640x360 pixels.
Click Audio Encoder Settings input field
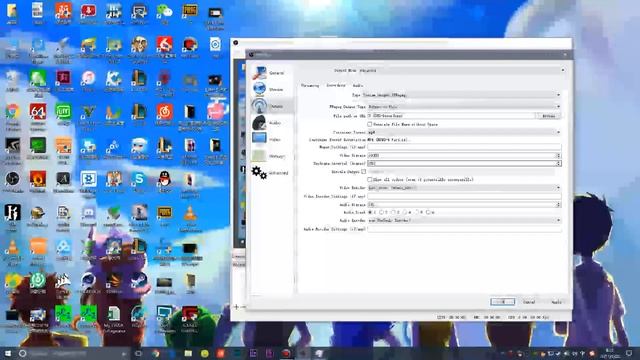[464, 229]
